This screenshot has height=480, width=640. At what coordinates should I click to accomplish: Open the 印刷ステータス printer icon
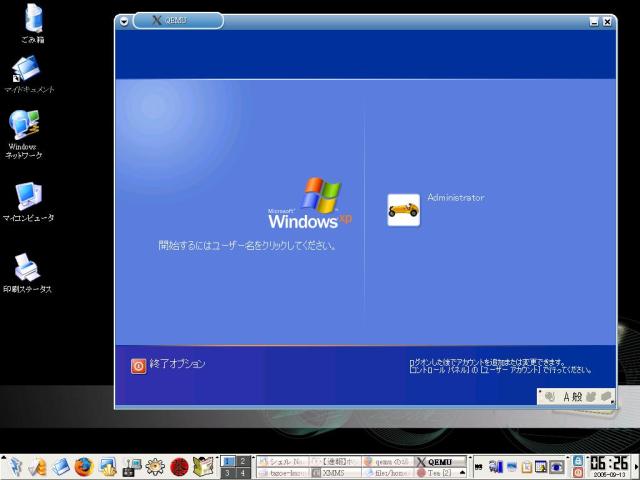click(27, 273)
